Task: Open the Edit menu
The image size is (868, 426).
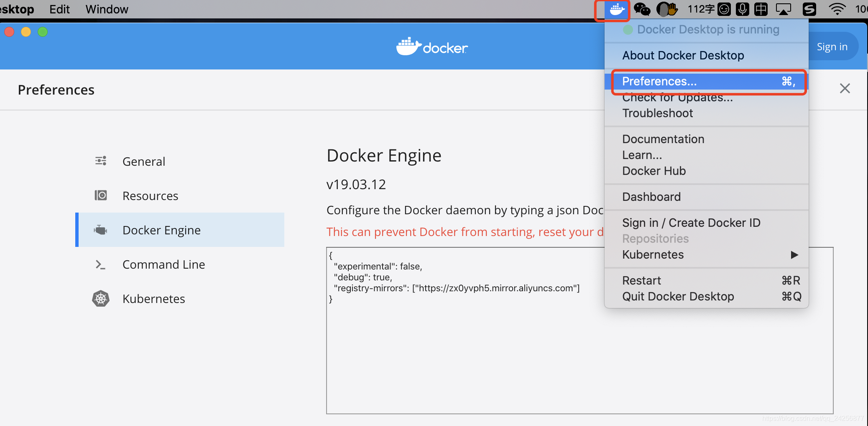Action: click(59, 9)
